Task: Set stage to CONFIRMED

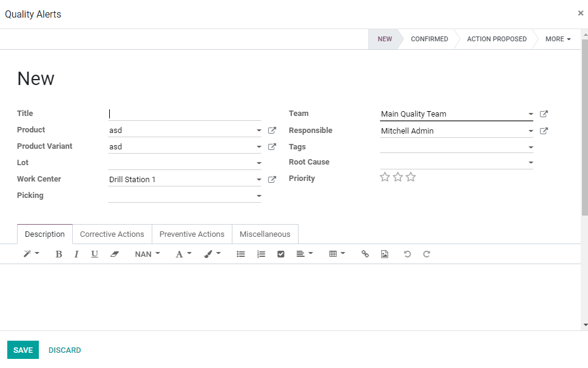Action: tap(430, 39)
